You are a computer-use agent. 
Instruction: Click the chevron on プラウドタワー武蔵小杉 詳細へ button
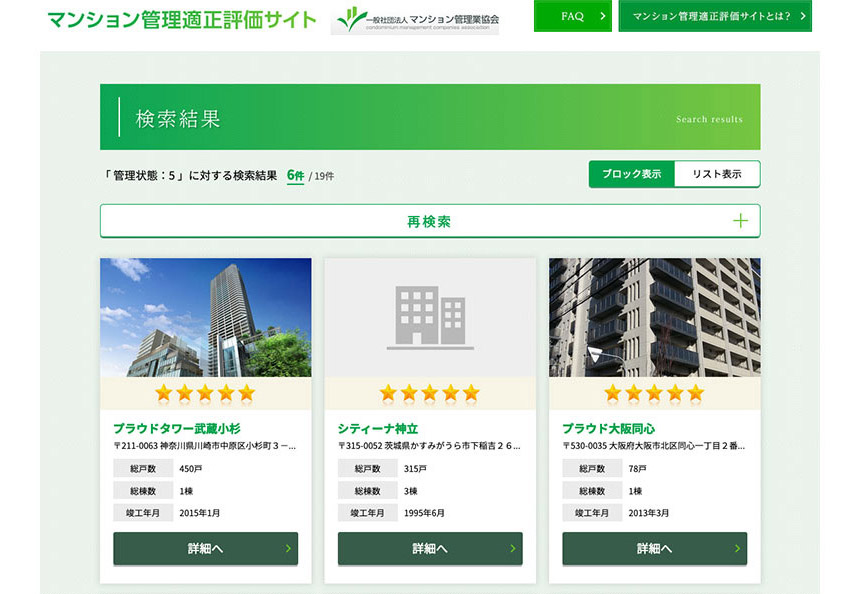tap(288, 548)
